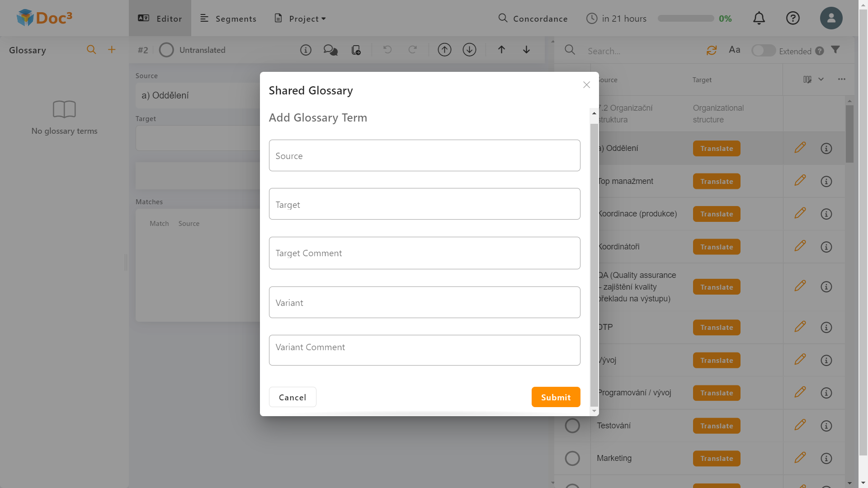
Task: Toggle the Untranslated status circle
Action: [166, 50]
